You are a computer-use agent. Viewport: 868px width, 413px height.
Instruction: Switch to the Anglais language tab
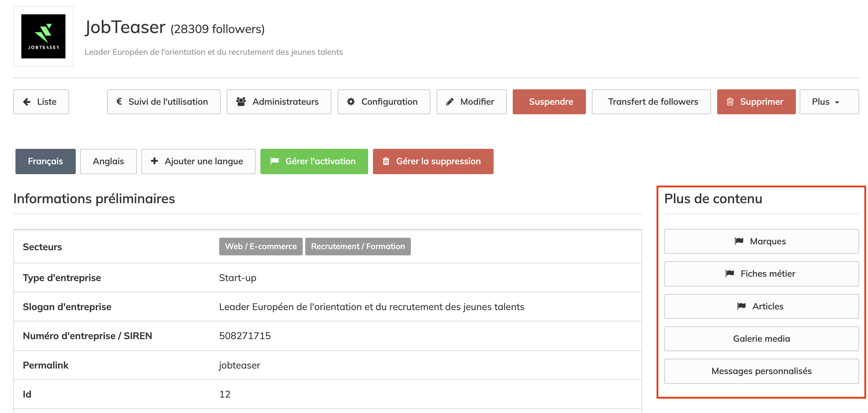(108, 161)
